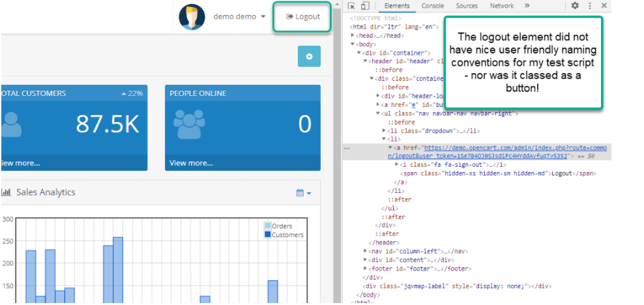The width and height of the screenshot is (644, 305).
Task: Click the Sales Analytics bar chart icon
Action: pos(6,192)
